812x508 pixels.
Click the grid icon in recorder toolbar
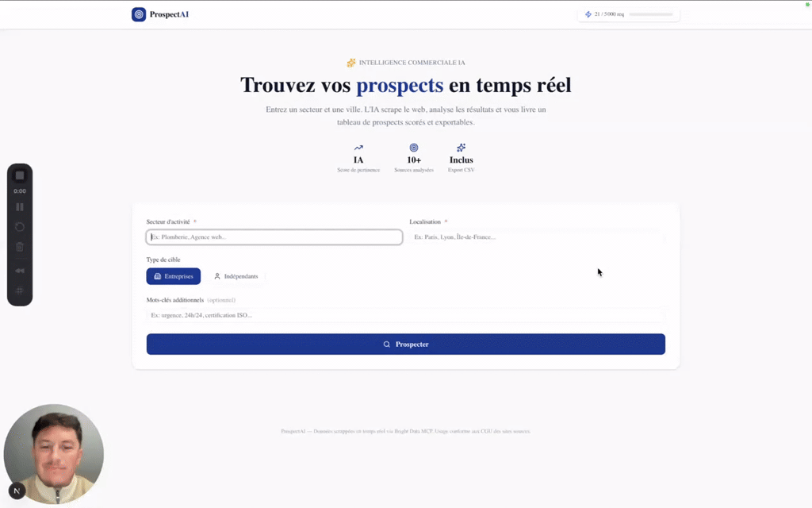pos(20,291)
